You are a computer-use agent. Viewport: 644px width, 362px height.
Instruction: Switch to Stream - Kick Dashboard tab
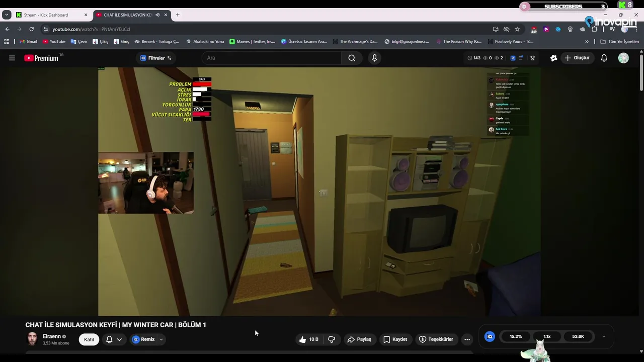point(52,15)
